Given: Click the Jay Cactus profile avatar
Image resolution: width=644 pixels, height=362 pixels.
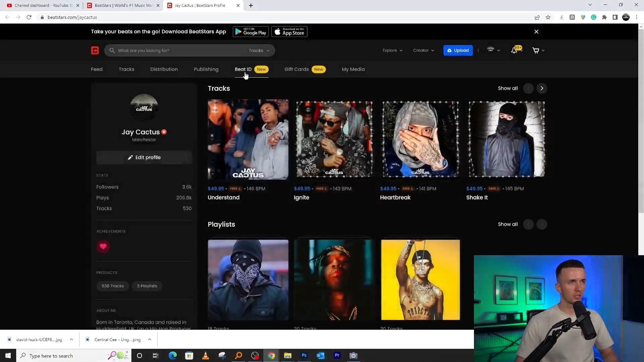Looking at the screenshot, I should (x=144, y=108).
